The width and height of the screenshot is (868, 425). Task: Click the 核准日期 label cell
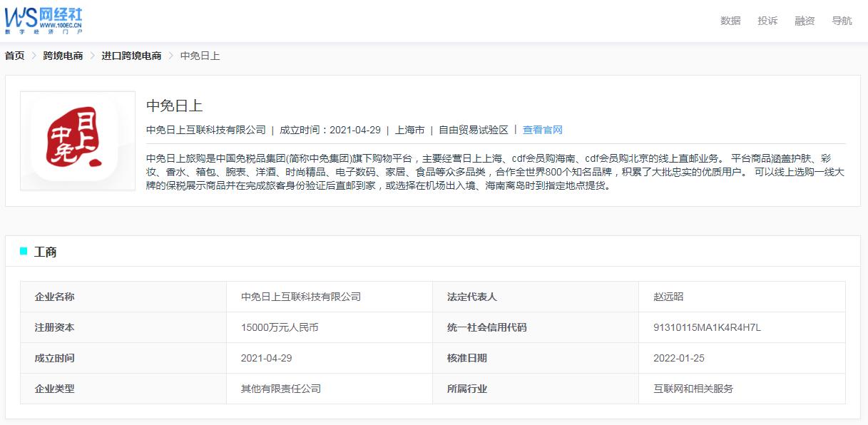pyautogui.click(x=536, y=358)
